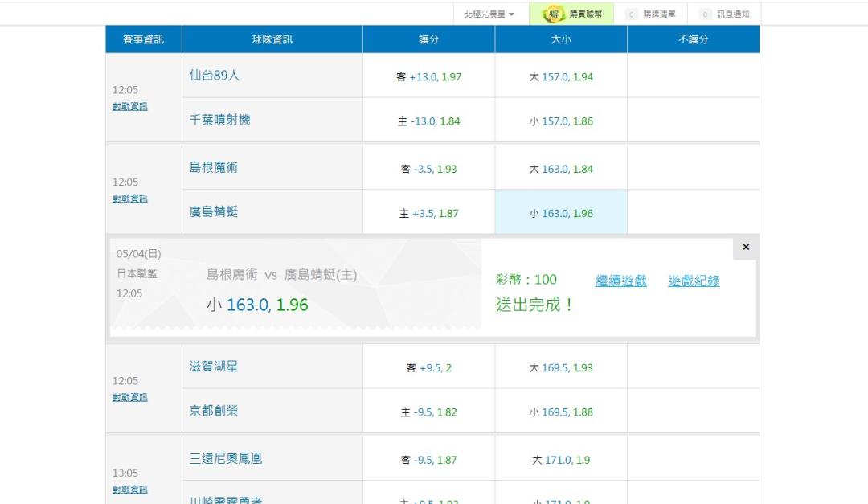Viewport: 868px width, 504px height.
Task: Click the 三遠尼奧鳳凰 team name
Action: 226,459
